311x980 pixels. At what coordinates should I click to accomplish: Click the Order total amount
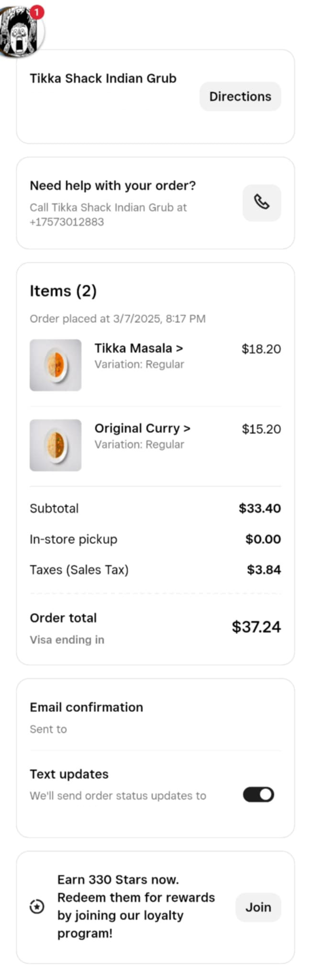(256, 627)
